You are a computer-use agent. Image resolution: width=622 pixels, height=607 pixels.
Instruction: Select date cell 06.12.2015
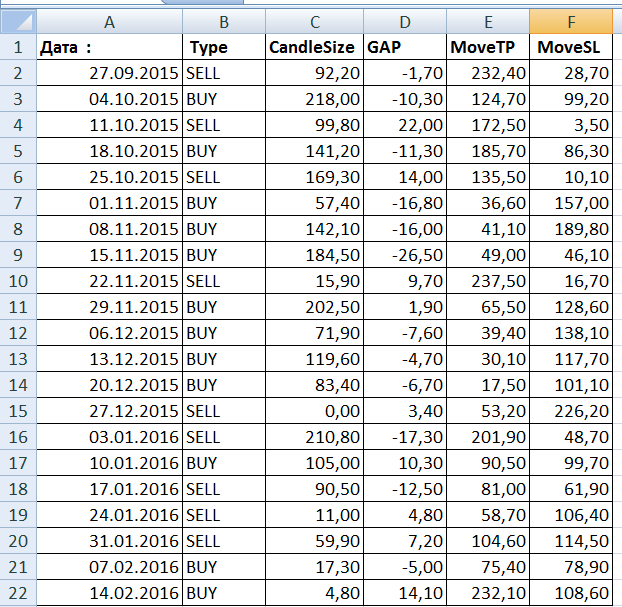[109, 333]
